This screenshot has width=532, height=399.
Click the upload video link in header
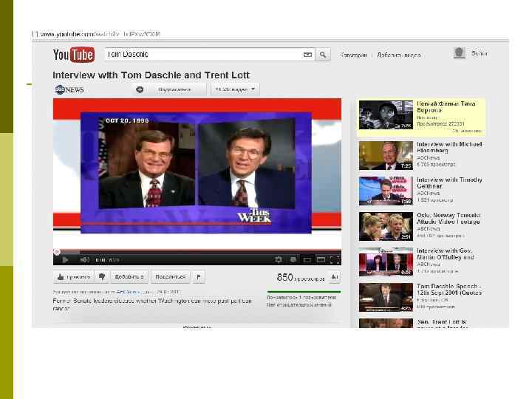coord(399,55)
